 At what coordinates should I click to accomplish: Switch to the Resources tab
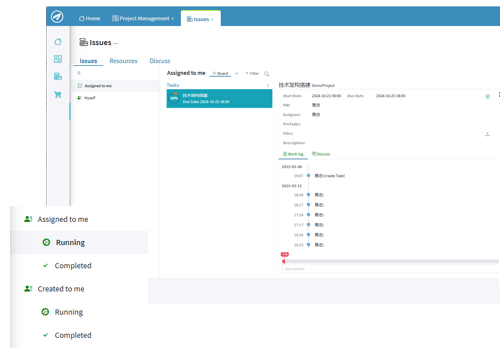pos(123,61)
